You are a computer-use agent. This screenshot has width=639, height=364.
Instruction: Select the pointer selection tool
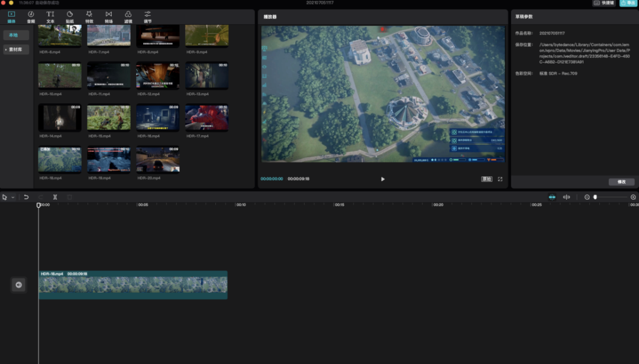(5, 197)
